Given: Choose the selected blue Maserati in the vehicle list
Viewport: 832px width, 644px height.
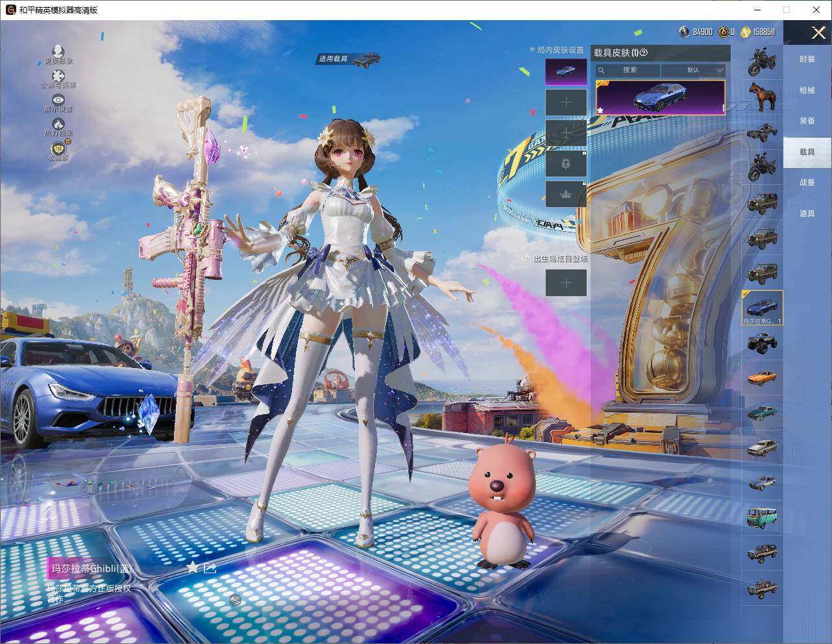Looking at the screenshot, I should (x=763, y=307).
